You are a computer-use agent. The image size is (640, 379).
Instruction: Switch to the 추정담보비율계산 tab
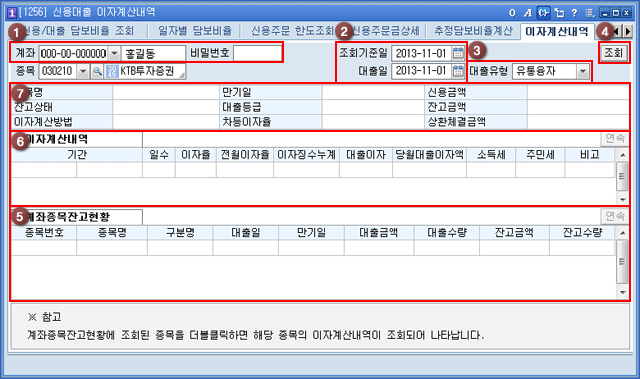pos(473,31)
